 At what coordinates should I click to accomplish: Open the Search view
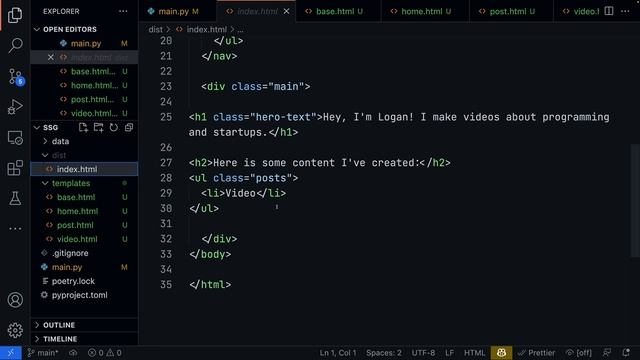(x=15, y=45)
